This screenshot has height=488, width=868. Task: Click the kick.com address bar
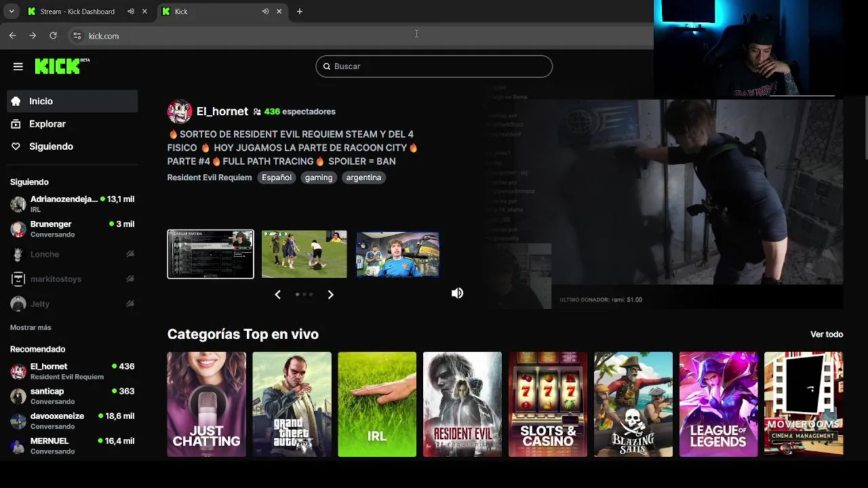pos(359,36)
